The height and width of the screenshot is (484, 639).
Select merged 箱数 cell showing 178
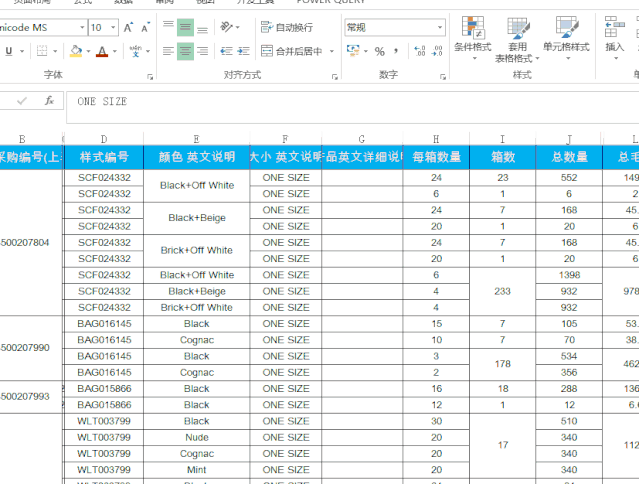click(502, 364)
